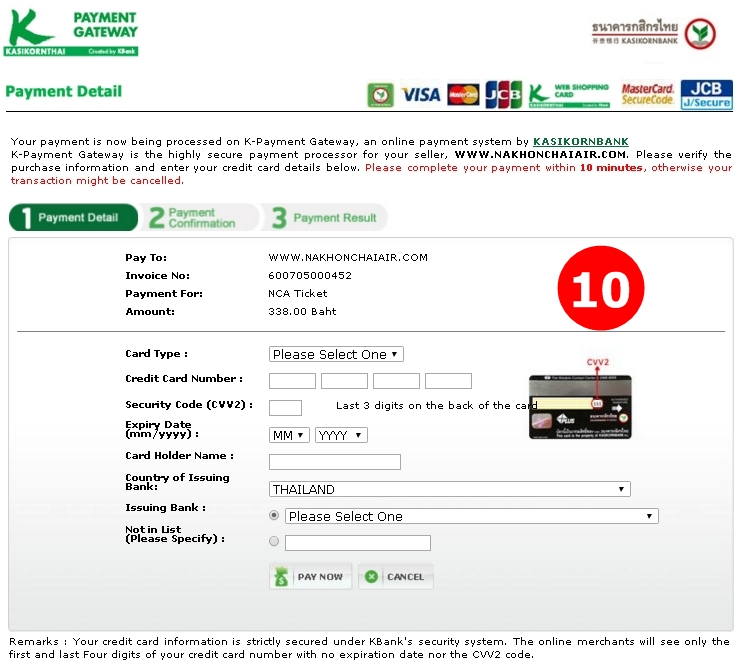Click the JCB card logo
Image resolution: width=742 pixels, height=662 pixels.
pyautogui.click(x=504, y=95)
